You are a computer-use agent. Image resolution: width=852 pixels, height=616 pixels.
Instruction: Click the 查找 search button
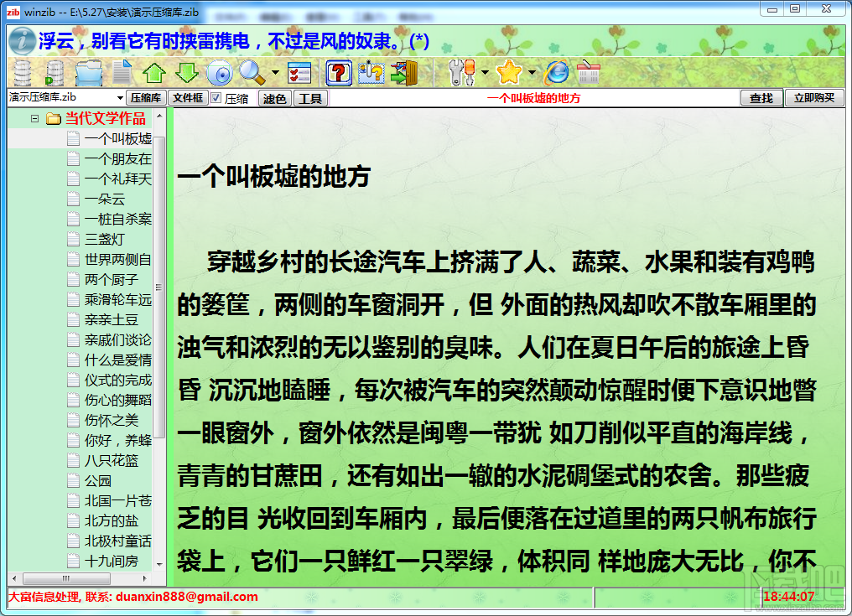point(761,98)
